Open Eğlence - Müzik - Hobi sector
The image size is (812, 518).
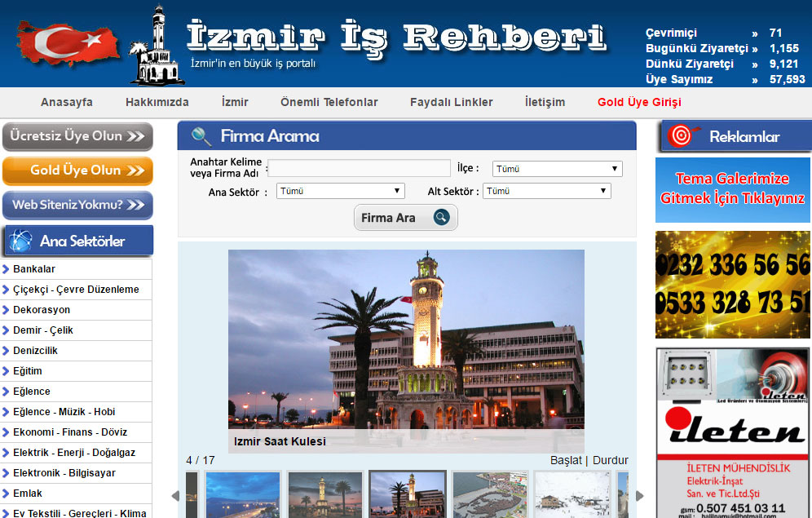(64, 412)
